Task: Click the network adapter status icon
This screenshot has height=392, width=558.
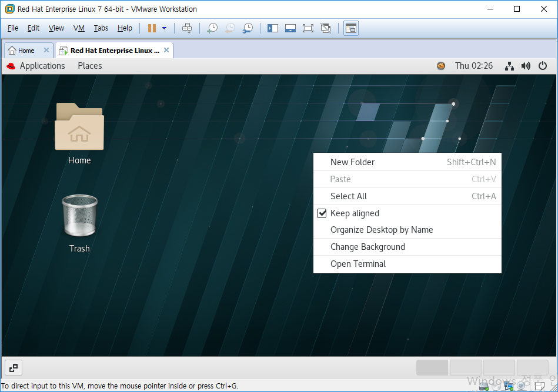Action: [509, 386]
